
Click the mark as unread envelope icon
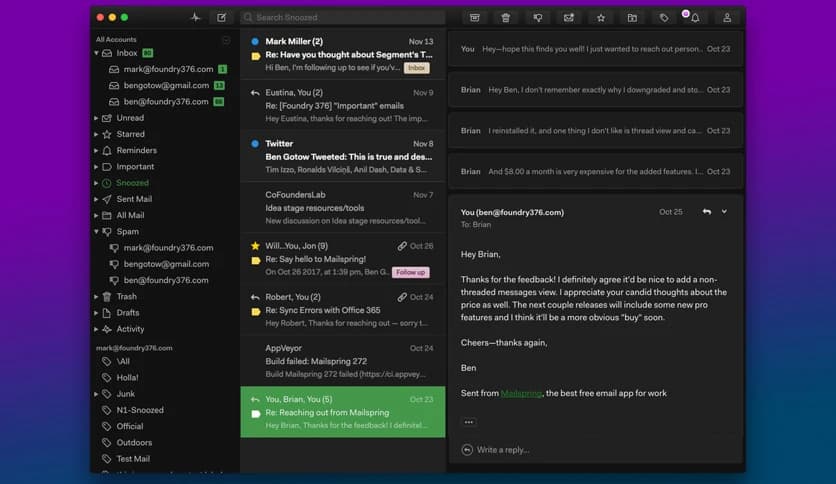click(569, 18)
